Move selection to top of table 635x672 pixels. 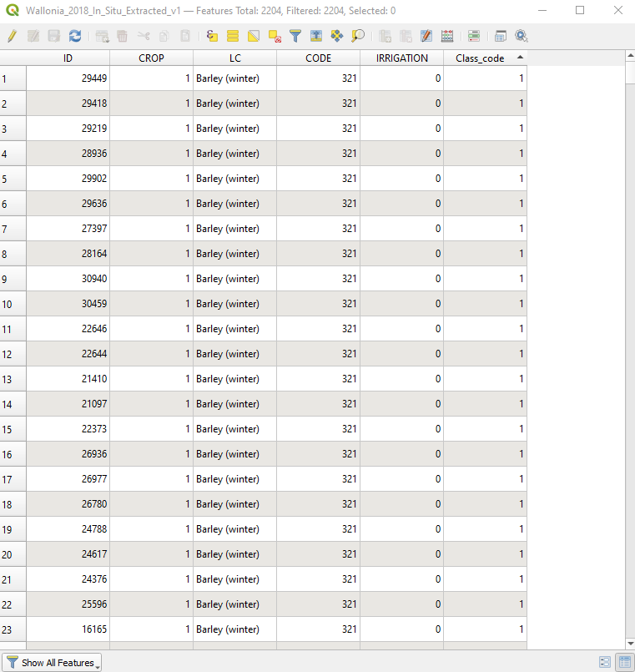pyautogui.click(x=316, y=36)
